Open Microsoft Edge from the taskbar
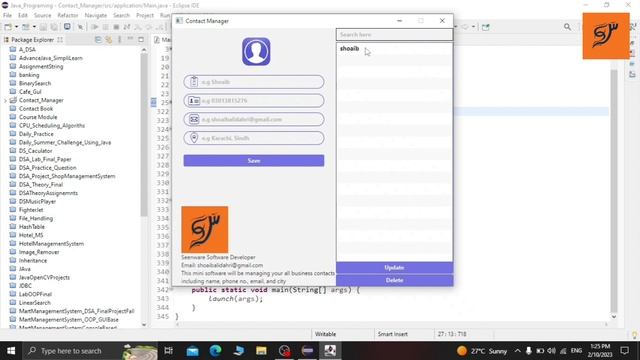Image resolution: width=640 pixels, height=360 pixels. (216, 351)
